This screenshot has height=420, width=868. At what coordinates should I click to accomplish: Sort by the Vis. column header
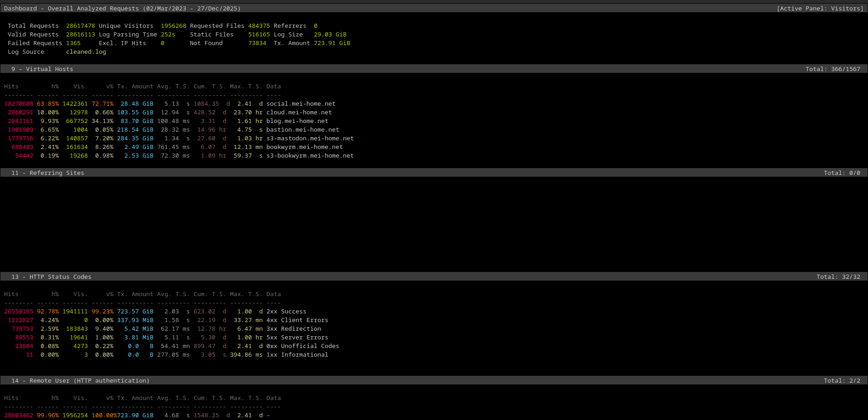(80, 86)
